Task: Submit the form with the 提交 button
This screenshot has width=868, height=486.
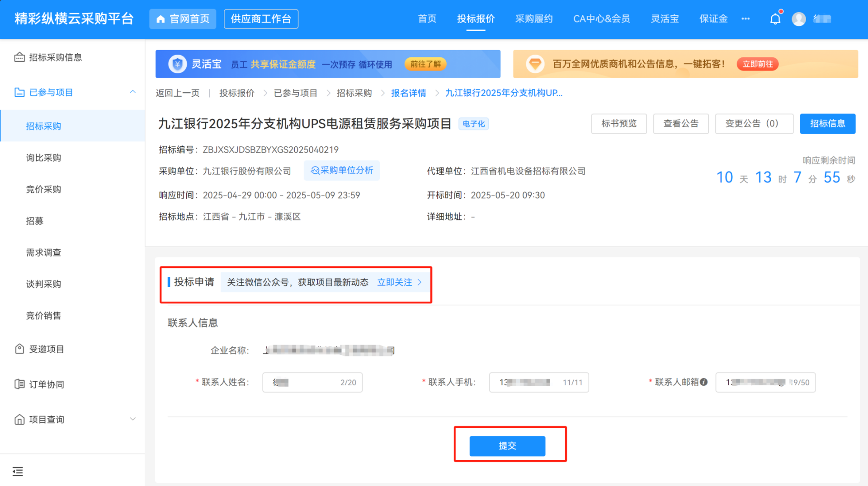Action: [507, 446]
